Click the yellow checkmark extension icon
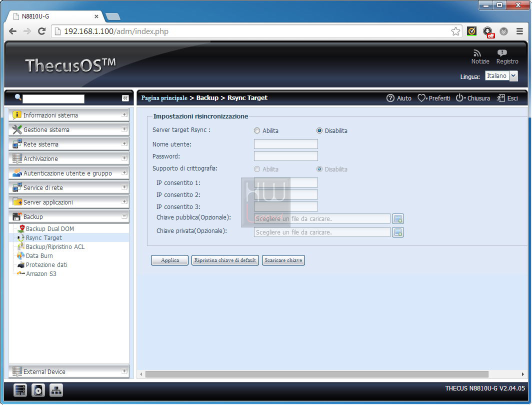 471,31
